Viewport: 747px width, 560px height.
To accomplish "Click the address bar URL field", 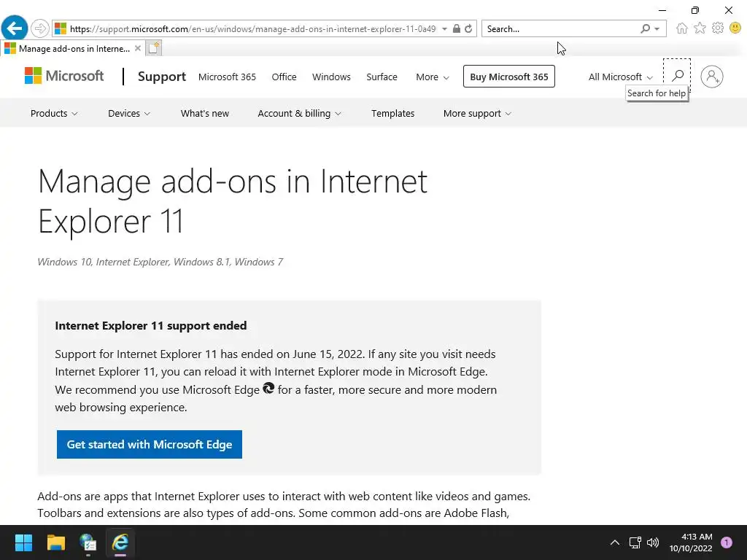I will coord(252,28).
